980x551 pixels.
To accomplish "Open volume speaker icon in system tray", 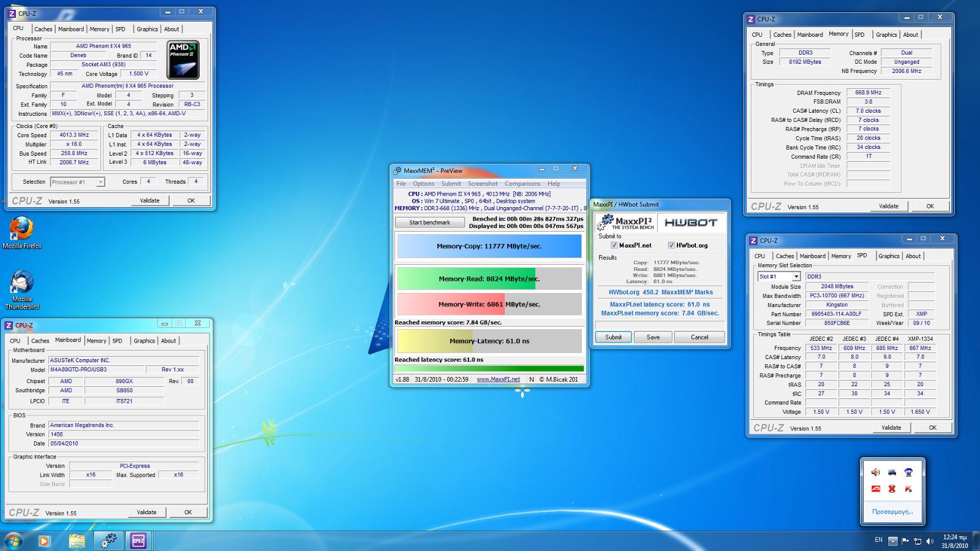I will [930, 541].
